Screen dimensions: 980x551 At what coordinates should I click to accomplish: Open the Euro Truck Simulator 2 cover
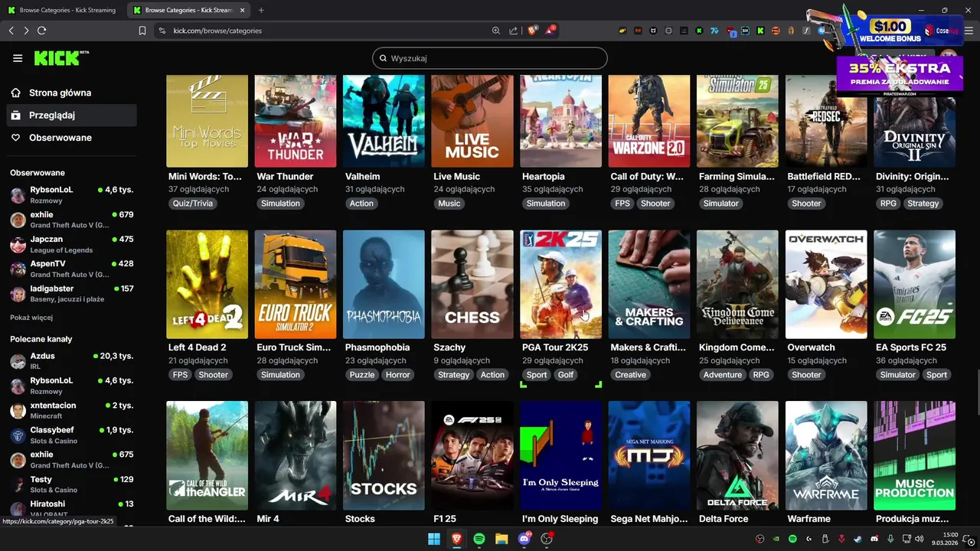296,284
